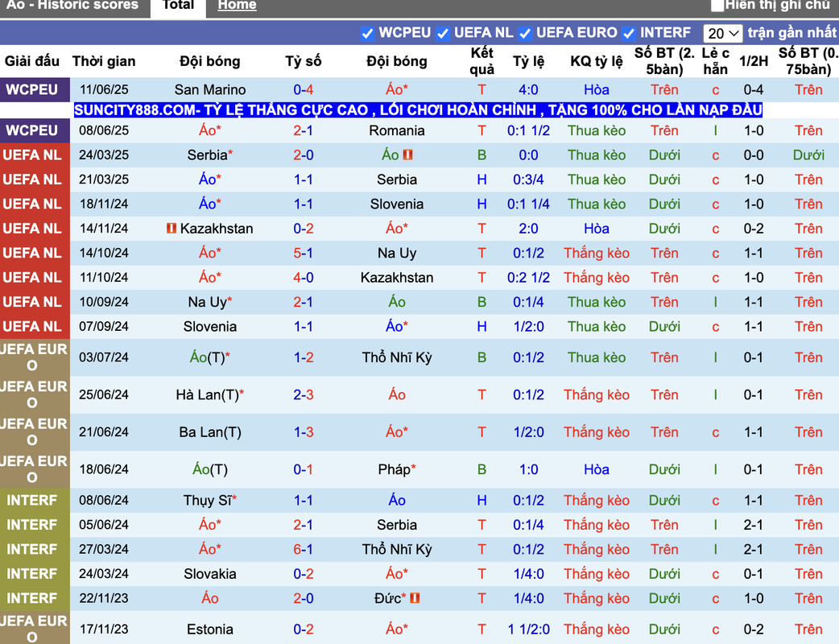Click odds 4:0 in San Marino row
The width and height of the screenshot is (839, 644).
click(x=529, y=89)
